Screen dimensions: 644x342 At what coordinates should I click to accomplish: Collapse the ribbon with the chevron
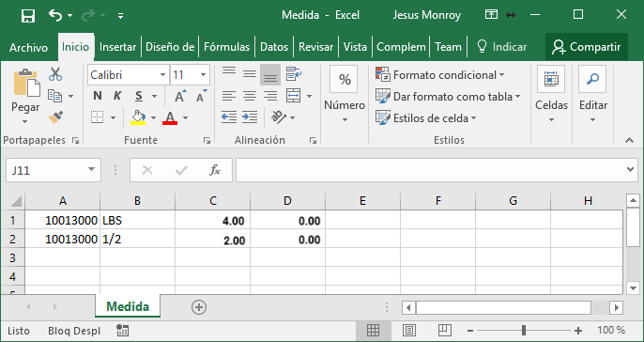(629, 141)
